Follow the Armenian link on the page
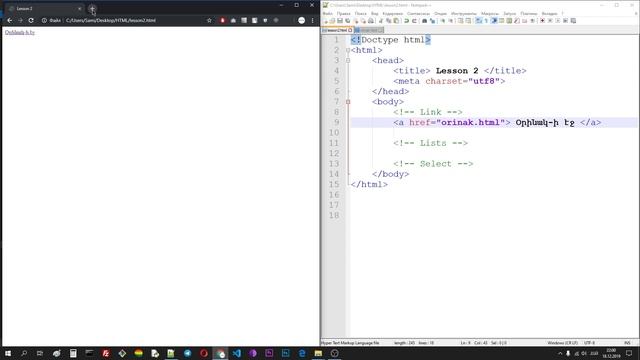Image resolution: width=640 pixels, height=360 pixels. (x=20, y=32)
